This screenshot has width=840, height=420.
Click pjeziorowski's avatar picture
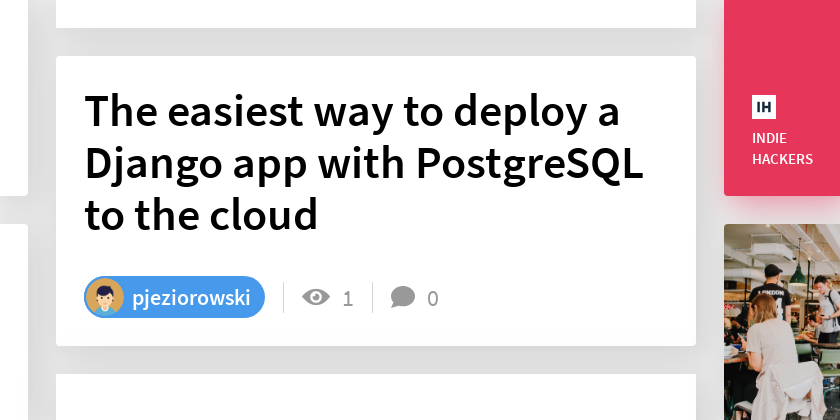click(105, 297)
